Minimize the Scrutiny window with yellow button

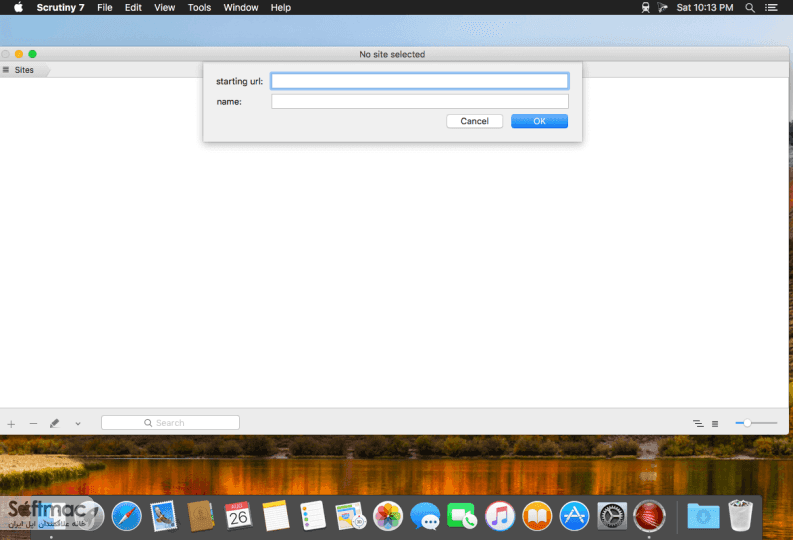coord(19,54)
